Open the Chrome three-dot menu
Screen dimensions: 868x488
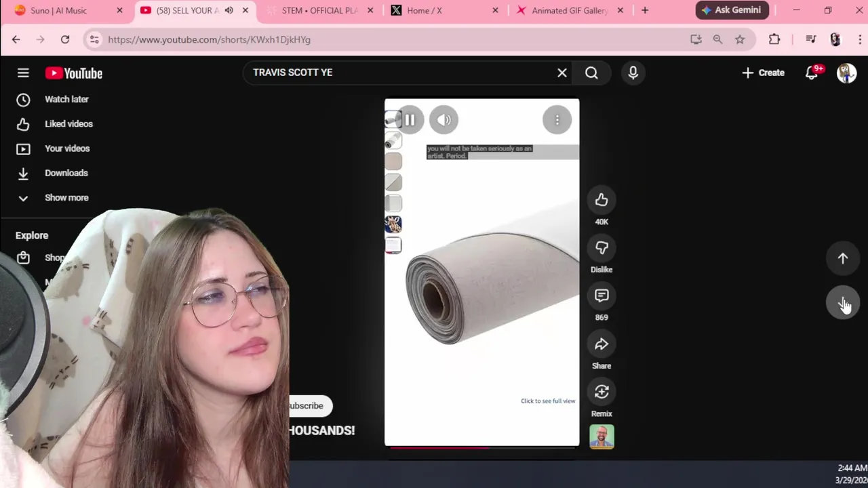click(859, 39)
